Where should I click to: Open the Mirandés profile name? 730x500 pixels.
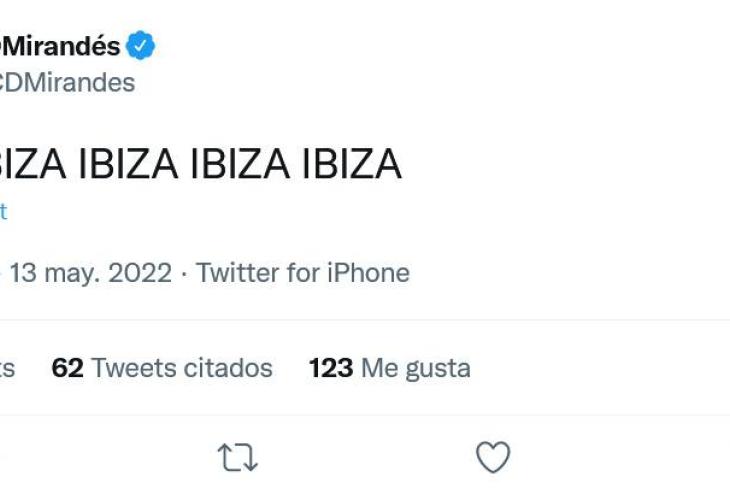(x=60, y=46)
